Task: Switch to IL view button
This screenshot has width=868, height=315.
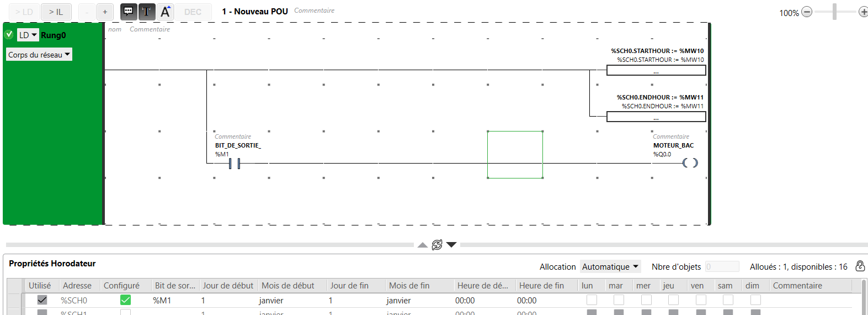Action: pyautogui.click(x=56, y=12)
